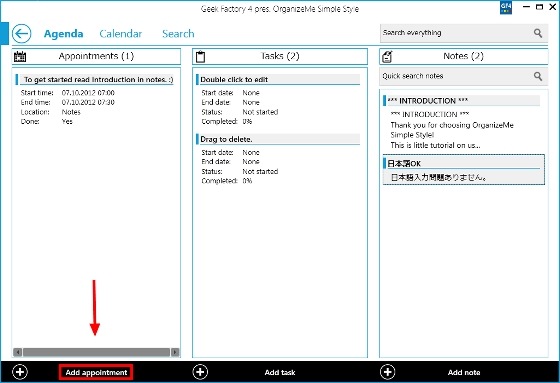Click the 日本語入力問題ありません note body

[439, 177]
